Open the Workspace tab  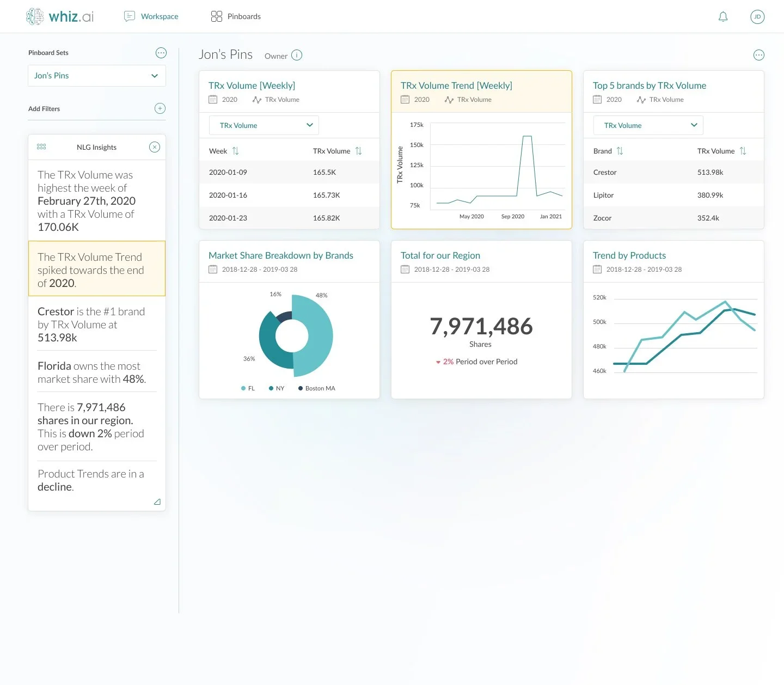[x=151, y=16]
